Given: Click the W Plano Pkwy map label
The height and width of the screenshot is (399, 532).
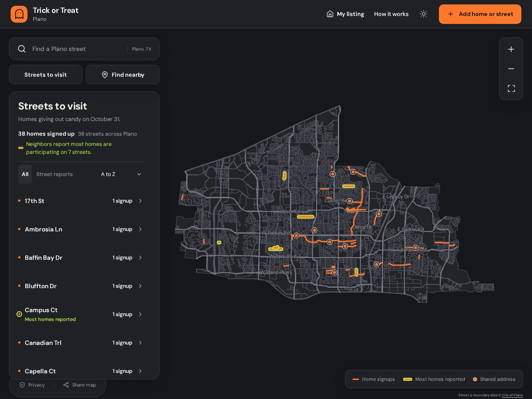Looking at the screenshot, I should [x=276, y=272].
